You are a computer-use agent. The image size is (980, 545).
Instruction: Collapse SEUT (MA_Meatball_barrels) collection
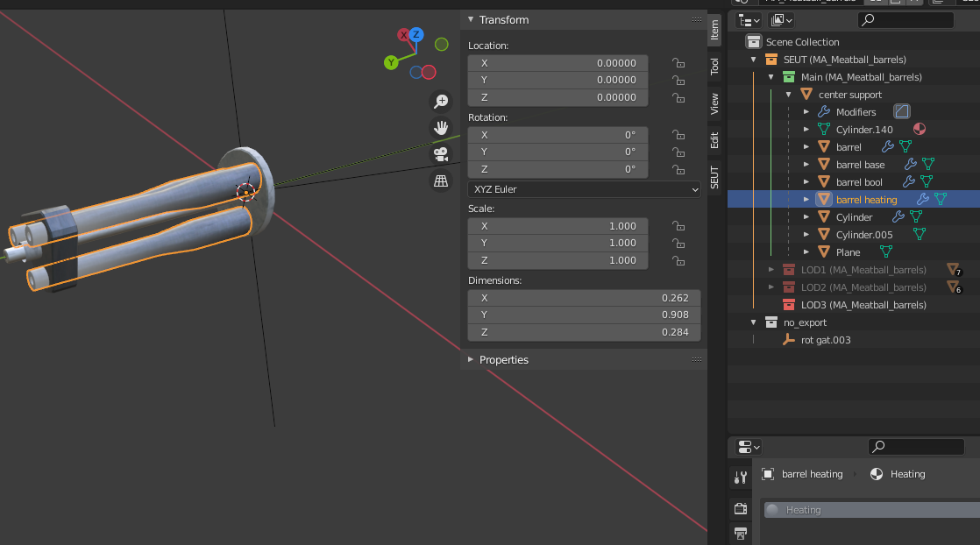[754, 60]
